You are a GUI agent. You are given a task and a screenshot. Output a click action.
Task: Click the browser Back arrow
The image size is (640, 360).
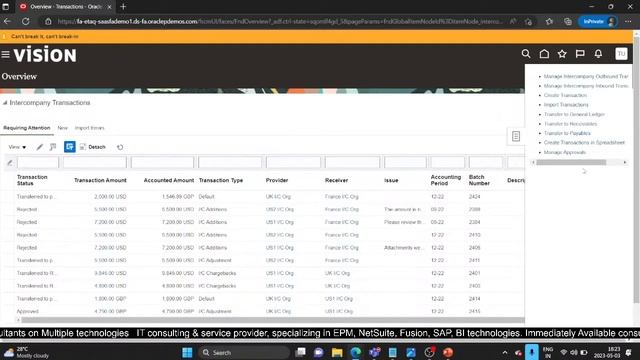coord(7,21)
